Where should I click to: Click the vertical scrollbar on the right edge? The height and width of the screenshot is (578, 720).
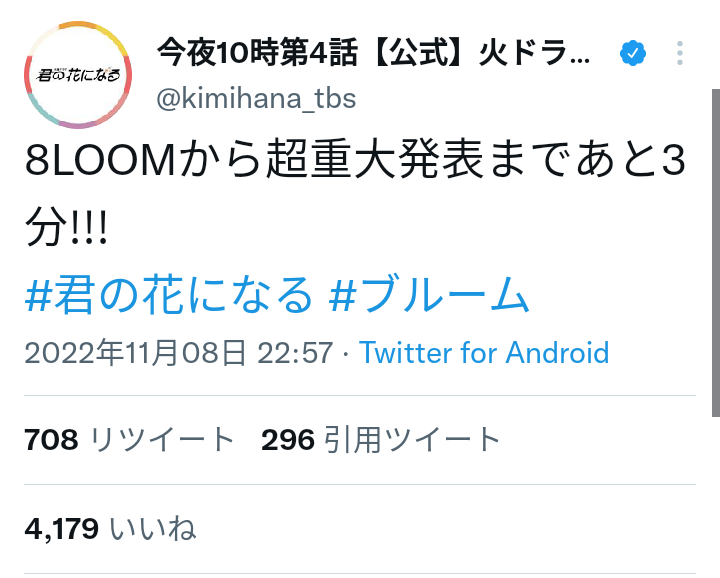click(x=716, y=253)
